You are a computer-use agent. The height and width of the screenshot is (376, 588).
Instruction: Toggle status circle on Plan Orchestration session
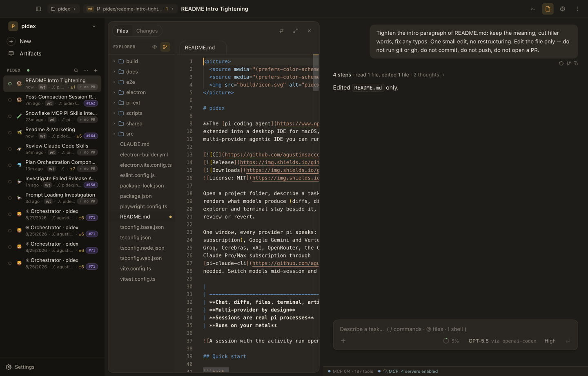(10, 165)
